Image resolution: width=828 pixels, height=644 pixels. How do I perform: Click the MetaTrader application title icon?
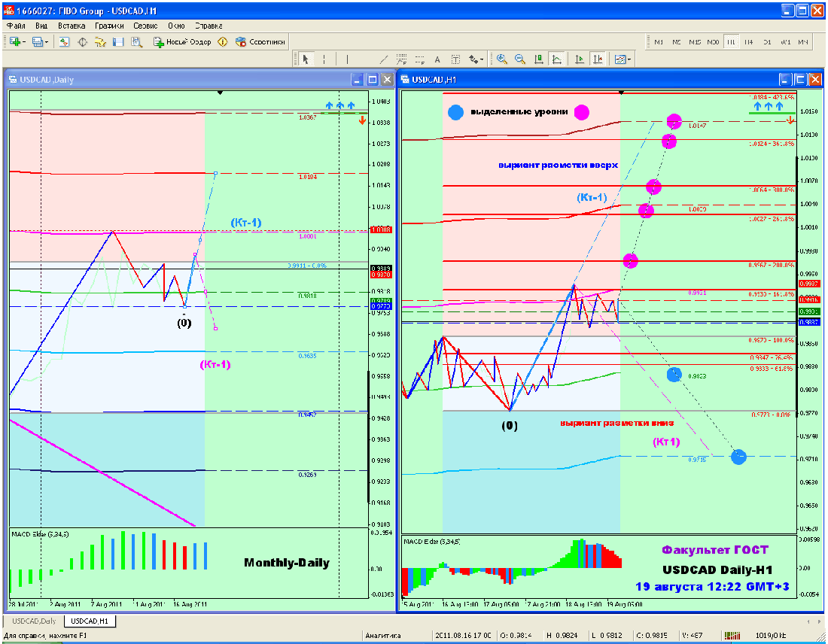coord(9,11)
